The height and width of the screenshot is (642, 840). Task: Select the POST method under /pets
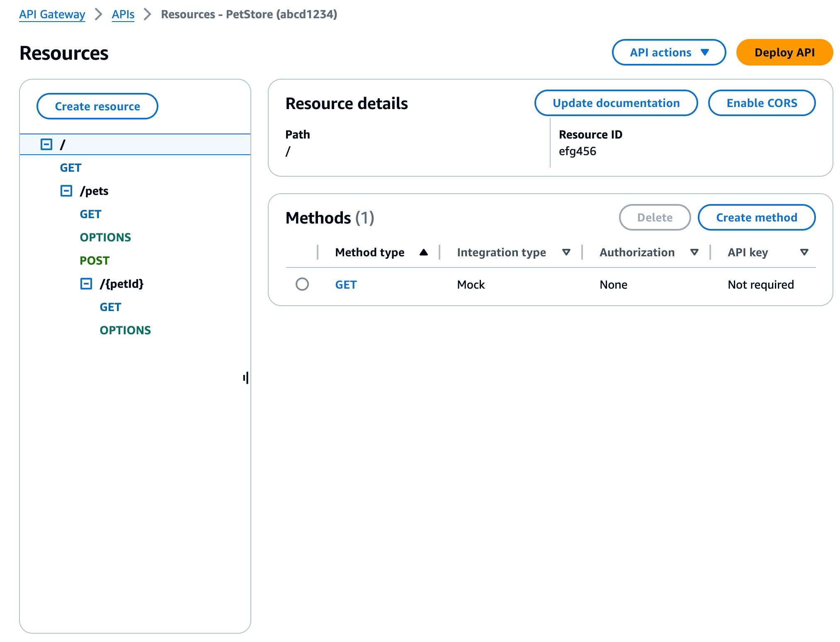(x=95, y=260)
